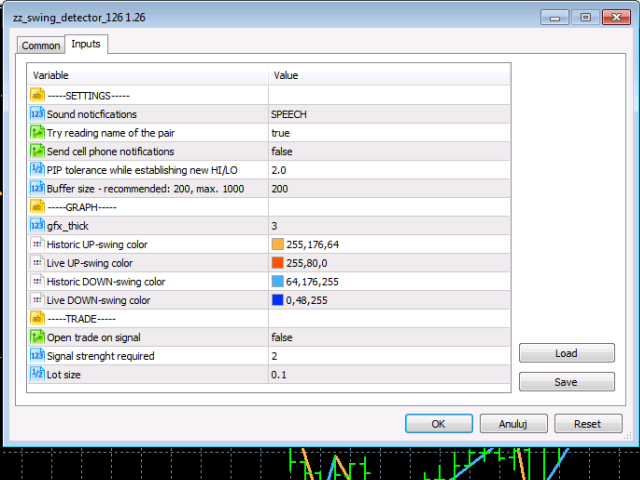The width and height of the screenshot is (640, 480).
Task: Click the Live UP-swing orange-red color swatch
Action: (278, 263)
